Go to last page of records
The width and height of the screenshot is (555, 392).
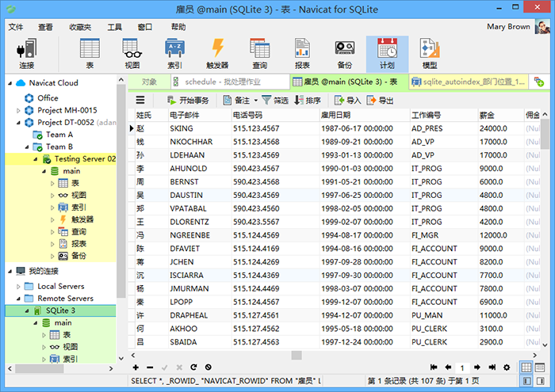pos(492,367)
